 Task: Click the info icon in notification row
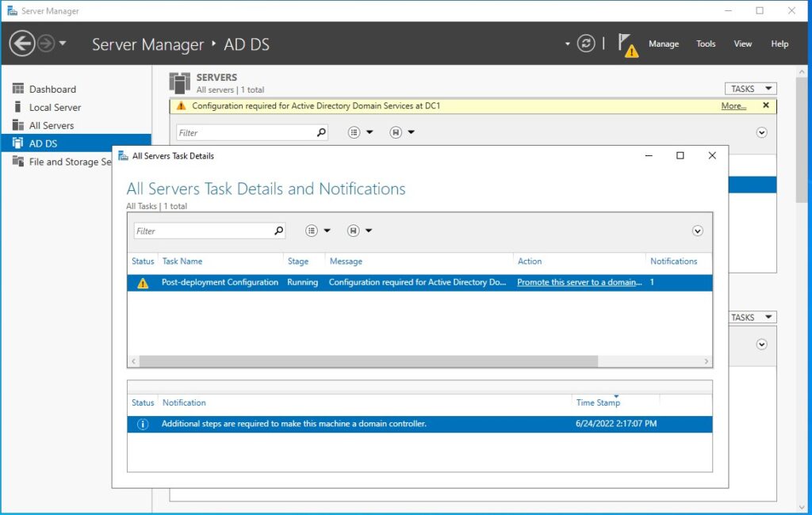pos(143,425)
